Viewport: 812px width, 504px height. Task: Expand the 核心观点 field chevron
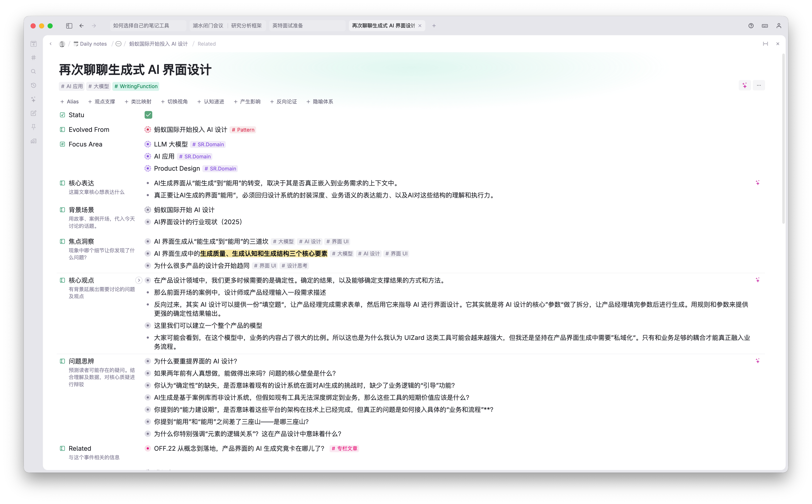tap(139, 280)
